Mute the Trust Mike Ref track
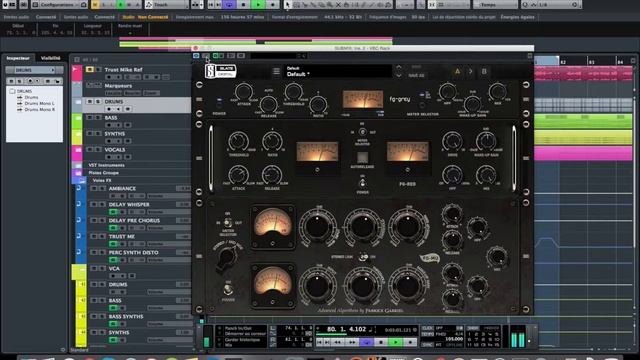Viewport: 640px width, 360px height. [89, 70]
